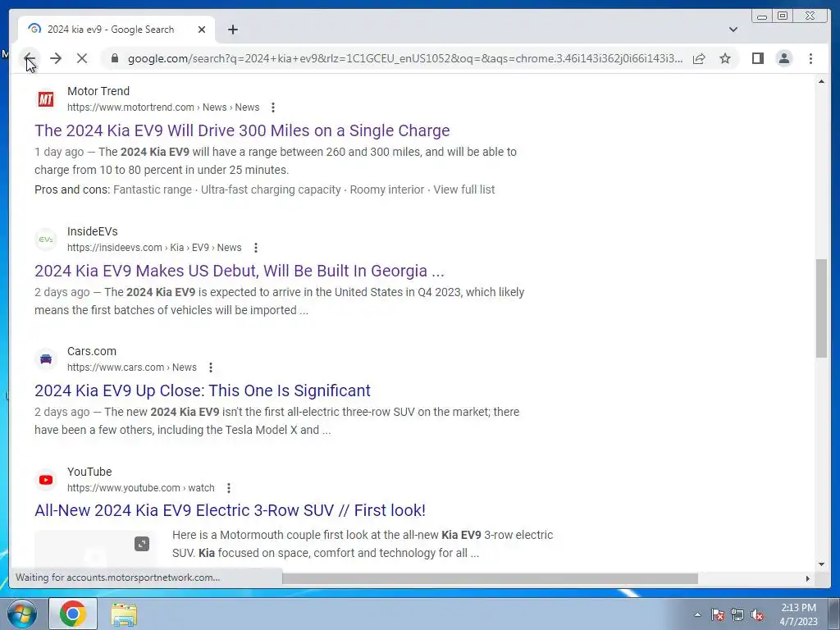Close the 2024 kia ev9 tab
The height and width of the screenshot is (630, 840).
pyautogui.click(x=202, y=30)
